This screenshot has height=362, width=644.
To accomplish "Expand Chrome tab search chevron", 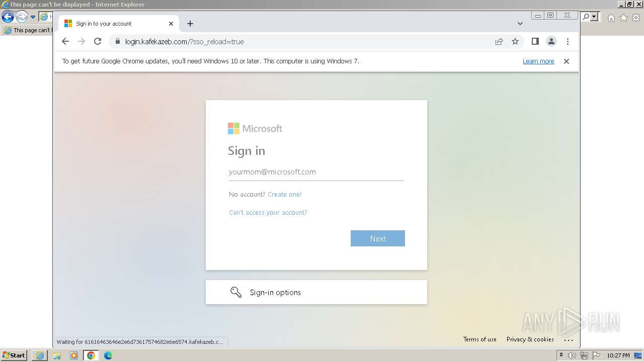I will 520,24.
